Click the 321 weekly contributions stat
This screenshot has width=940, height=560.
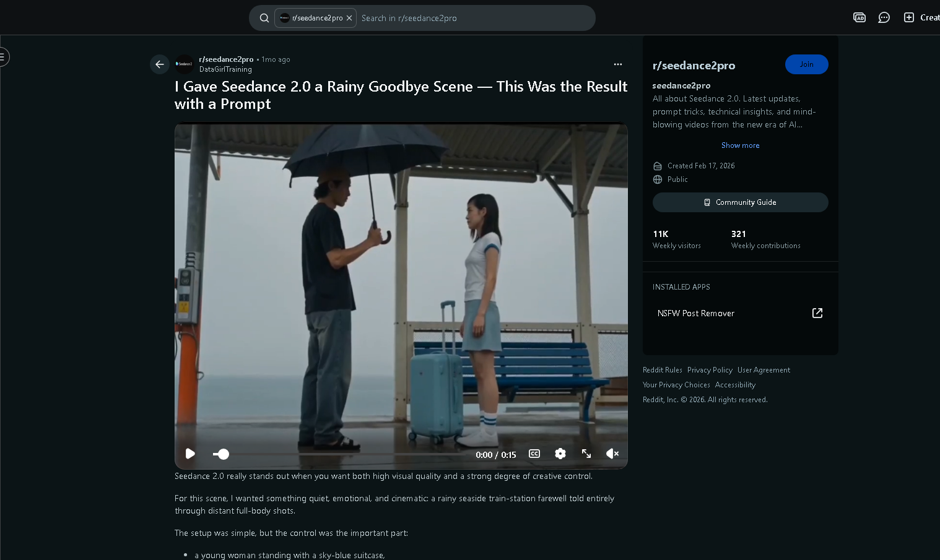click(x=766, y=239)
